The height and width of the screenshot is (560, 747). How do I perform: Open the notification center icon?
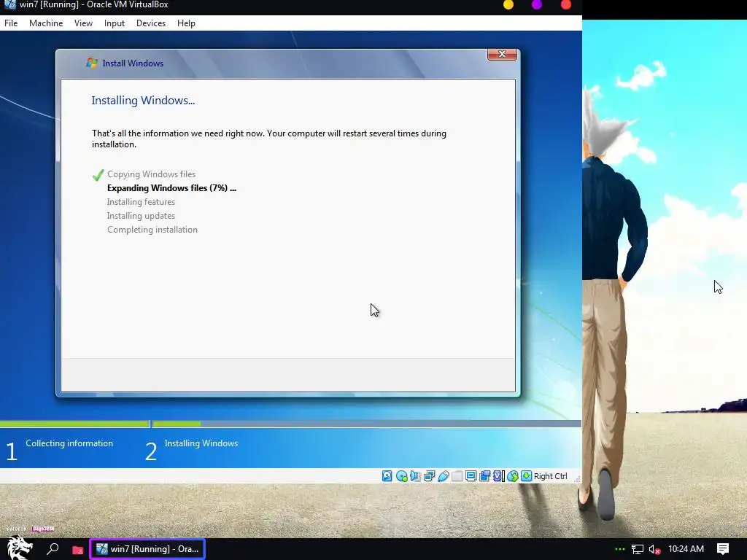coord(723,549)
